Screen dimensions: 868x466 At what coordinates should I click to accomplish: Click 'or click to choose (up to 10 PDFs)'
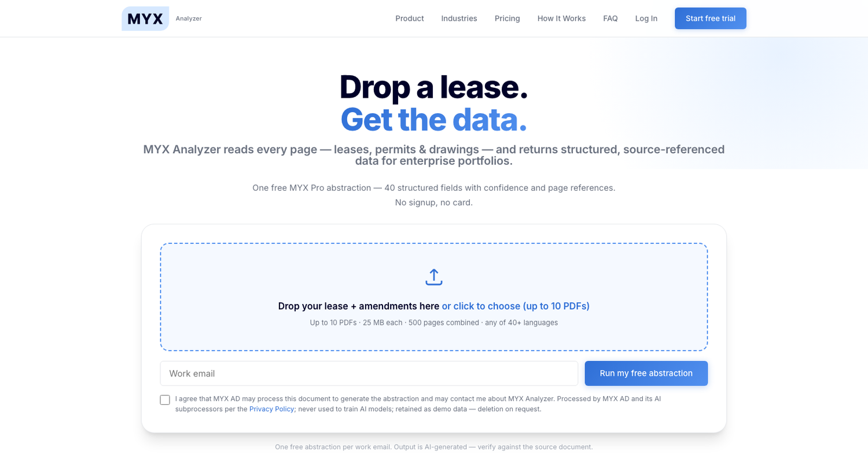516,306
